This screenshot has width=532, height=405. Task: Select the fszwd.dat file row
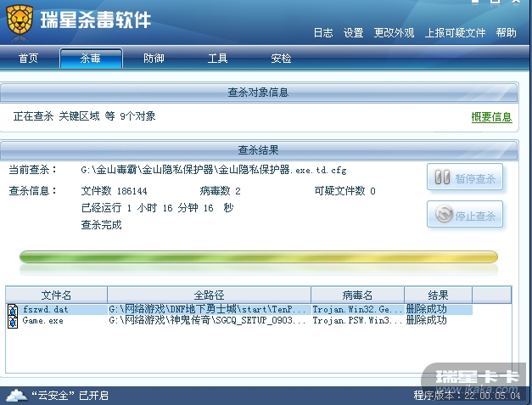tap(239, 310)
